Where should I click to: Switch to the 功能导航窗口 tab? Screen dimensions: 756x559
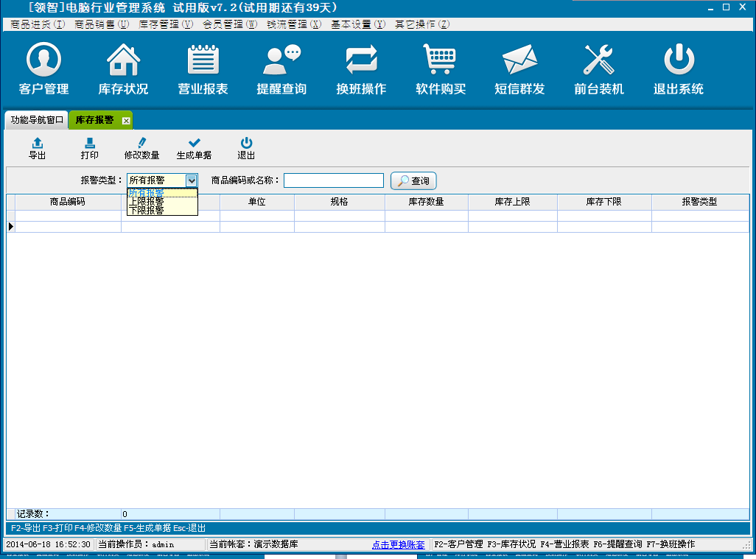click(37, 120)
